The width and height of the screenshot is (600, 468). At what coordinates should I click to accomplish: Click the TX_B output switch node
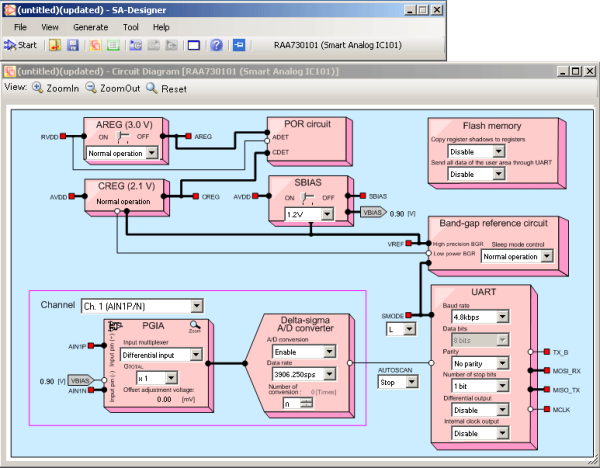coord(530,352)
